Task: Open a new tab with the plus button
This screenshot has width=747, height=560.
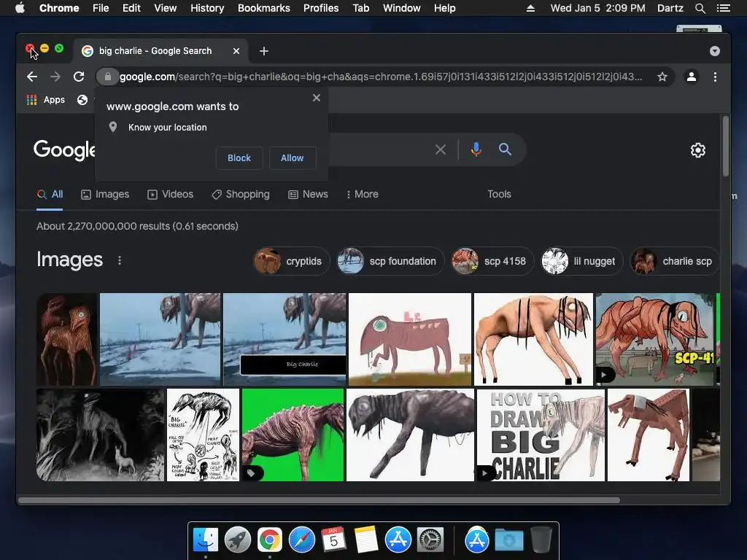Action: coord(264,51)
